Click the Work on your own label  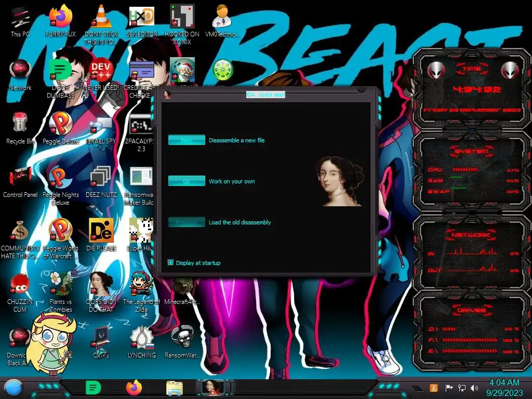tap(232, 181)
